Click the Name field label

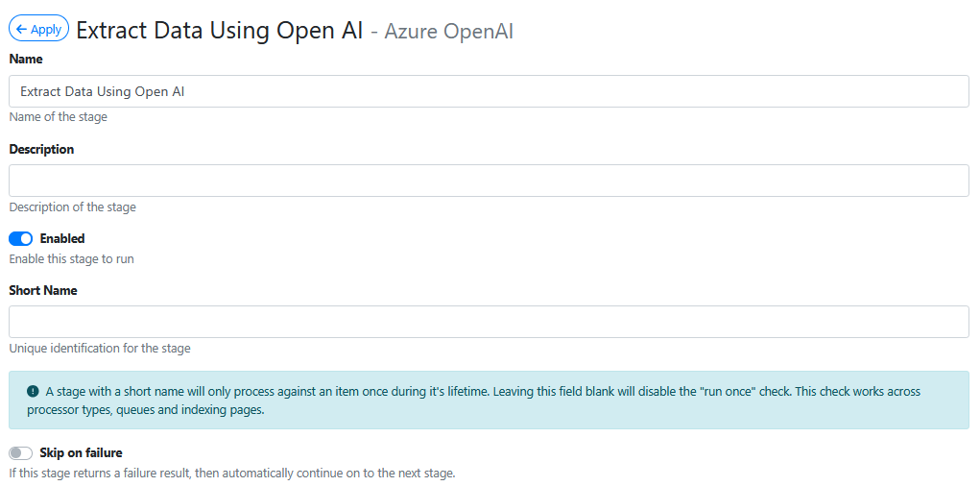click(x=26, y=59)
